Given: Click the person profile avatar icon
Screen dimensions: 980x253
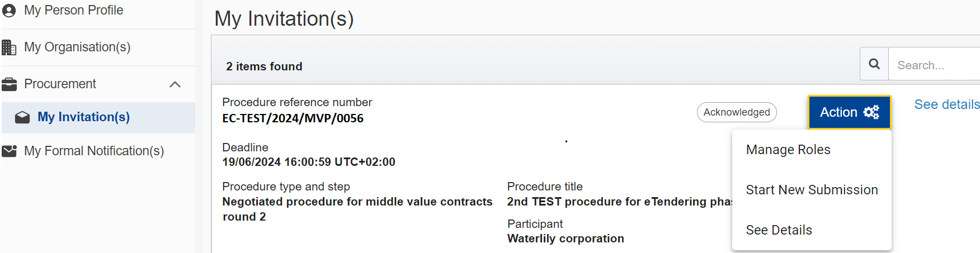Looking at the screenshot, I should (x=9, y=11).
